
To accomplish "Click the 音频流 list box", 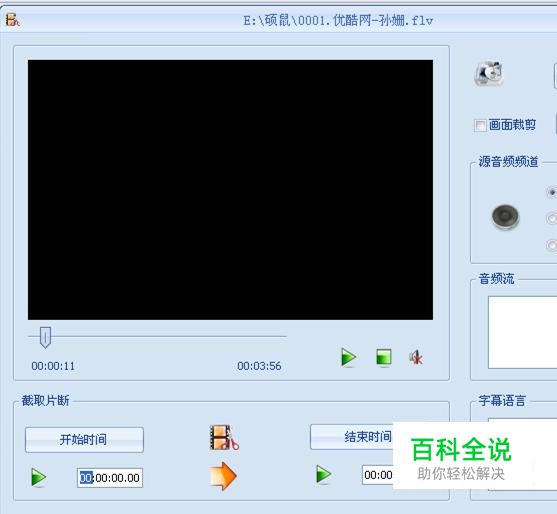I will (523, 332).
